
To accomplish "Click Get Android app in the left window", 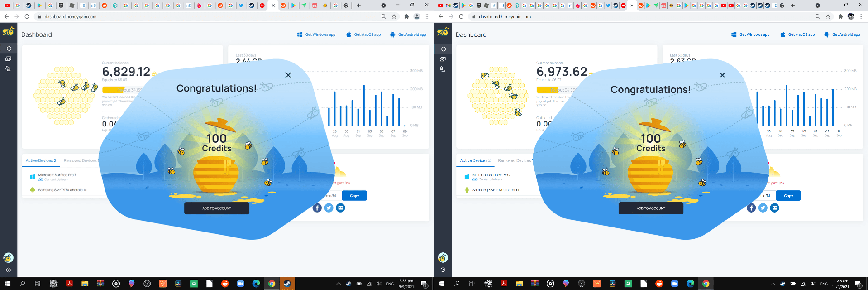I will coord(408,34).
